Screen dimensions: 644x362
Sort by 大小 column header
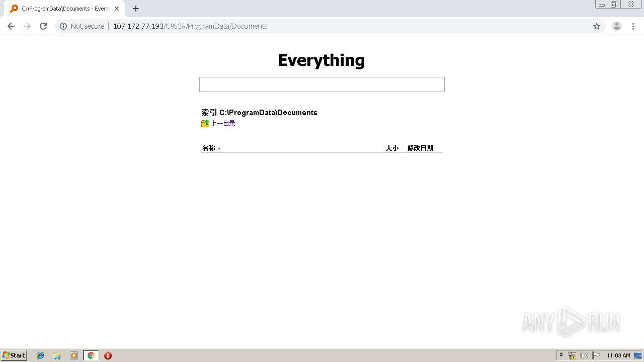tap(392, 148)
